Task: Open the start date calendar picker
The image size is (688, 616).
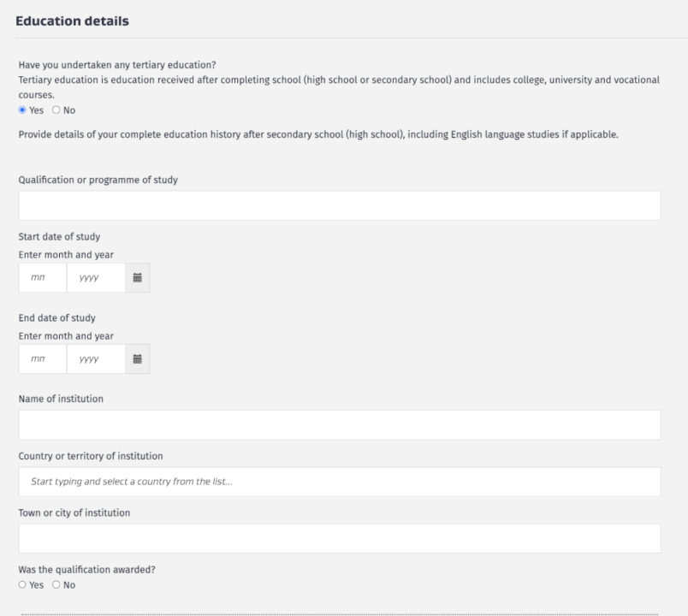Action: (x=137, y=278)
